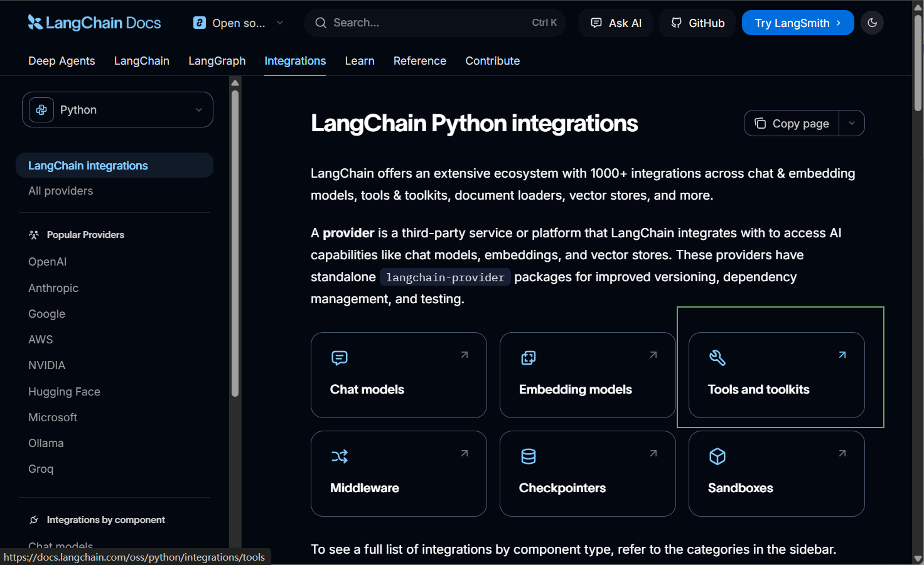The height and width of the screenshot is (565, 924).
Task: Click the Sandboxes cube icon
Action: (717, 456)
